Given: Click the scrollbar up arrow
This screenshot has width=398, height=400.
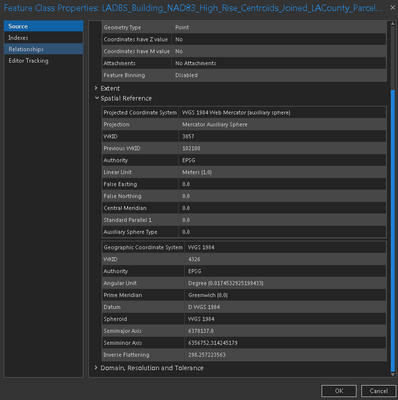Looking at the screenshot, I should (392, 24).
